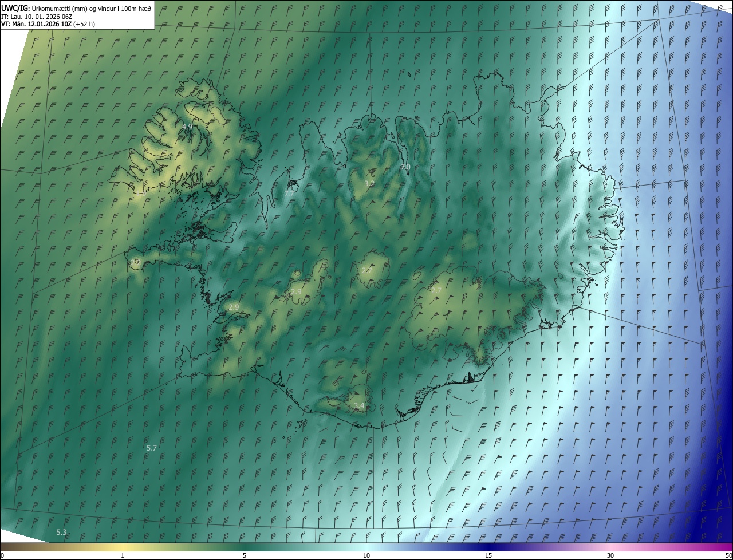Click the magenta colour scale end at 50

click(x=726, y=547)
